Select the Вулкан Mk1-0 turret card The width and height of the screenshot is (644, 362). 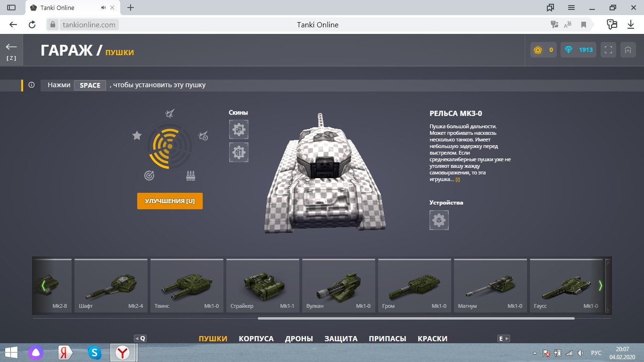pyautogui.click(x=339, y=286)
